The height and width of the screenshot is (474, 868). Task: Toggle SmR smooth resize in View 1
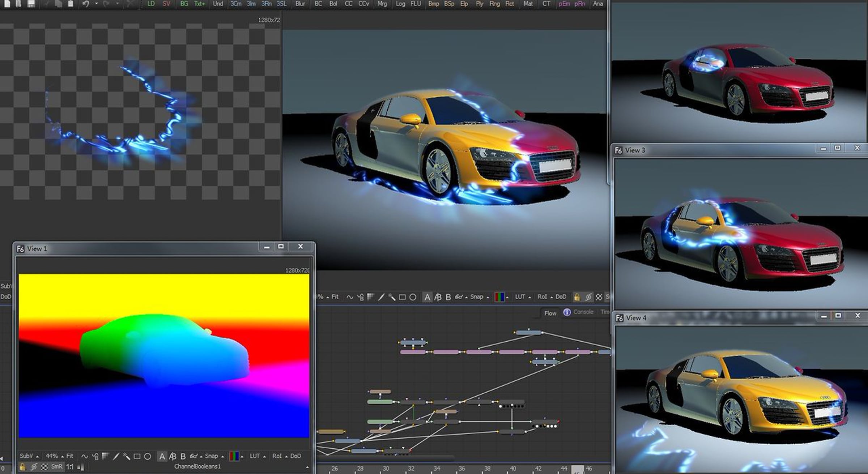[56, 467]
